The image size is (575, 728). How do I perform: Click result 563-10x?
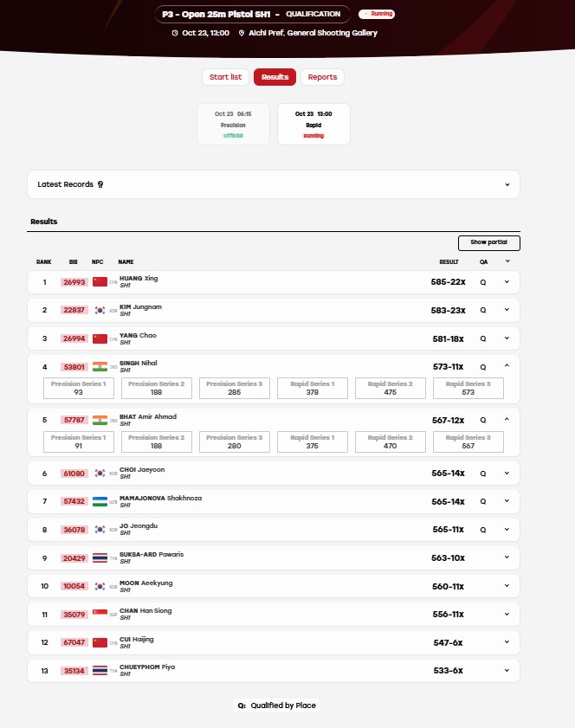(449, 557)
